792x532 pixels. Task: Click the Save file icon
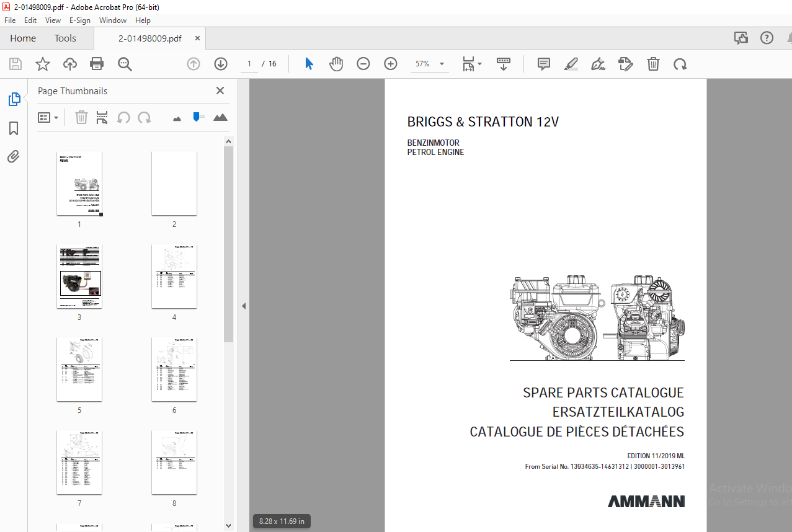point(16,64)
